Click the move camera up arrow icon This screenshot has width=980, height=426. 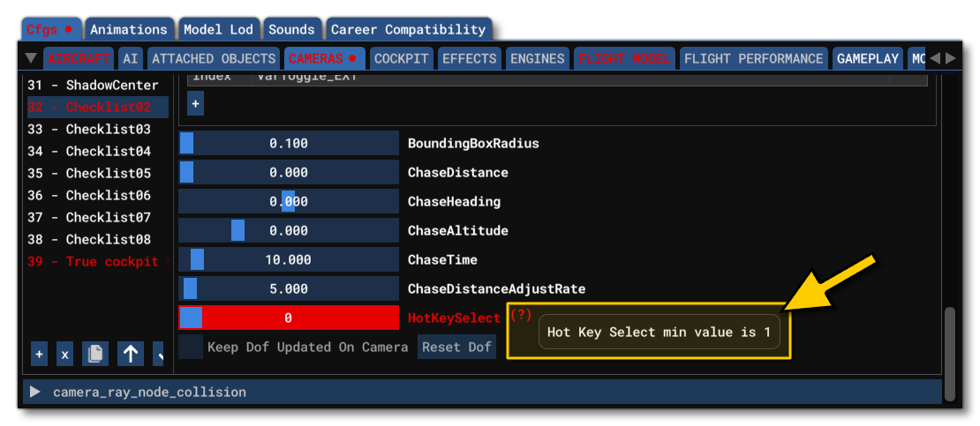131,354
